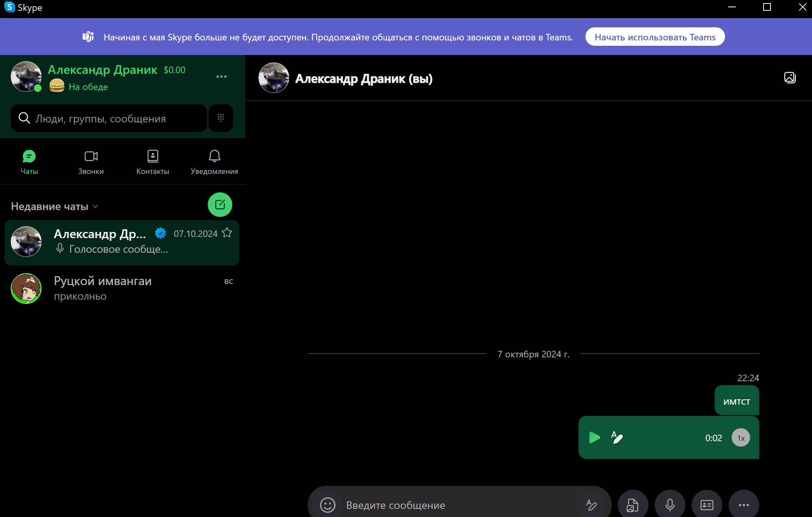The image size is (812, 517).
Task: Expand the Недавние чаты dropdown
Action: tap(55, 207)
